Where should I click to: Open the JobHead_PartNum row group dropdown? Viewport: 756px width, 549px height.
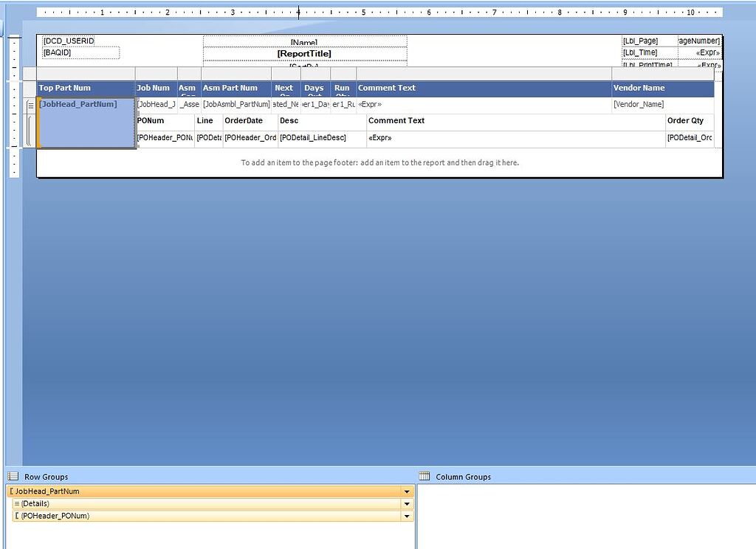coord(407,491)
